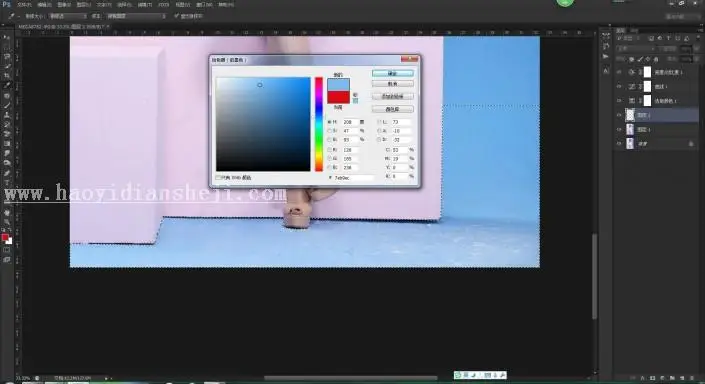
Task: Select the Eyedropper tool
Action: 7,85
